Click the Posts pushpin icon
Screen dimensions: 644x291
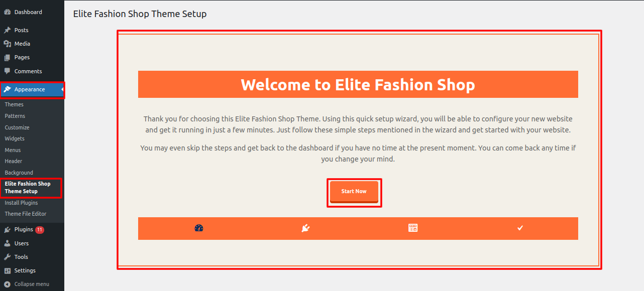pos(7,30)
